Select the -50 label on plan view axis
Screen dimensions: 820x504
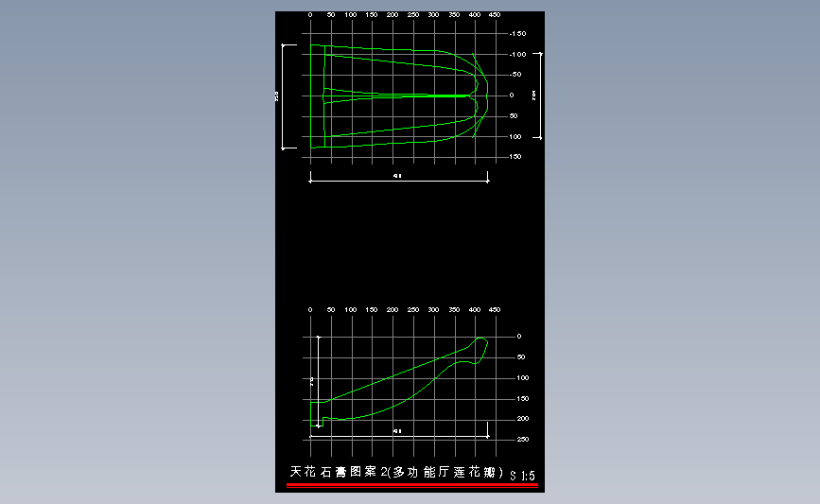pos(515,75)
